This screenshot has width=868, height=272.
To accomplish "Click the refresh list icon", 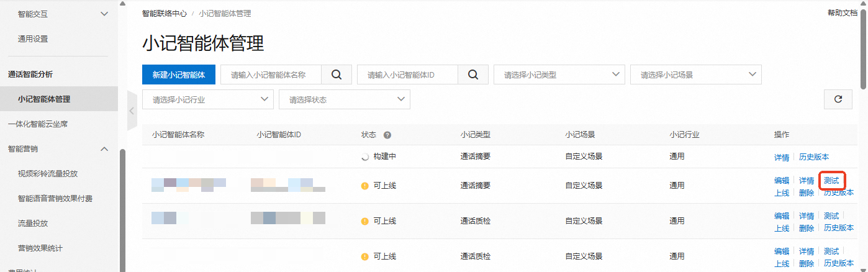I will pos(838,99).
